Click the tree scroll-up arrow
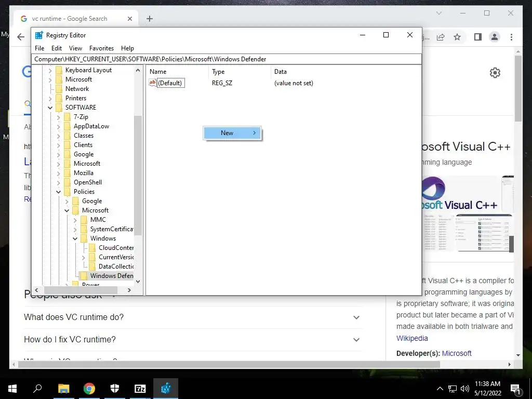The image size is (532, 399). pyautogui.click(x=138, y=71)
